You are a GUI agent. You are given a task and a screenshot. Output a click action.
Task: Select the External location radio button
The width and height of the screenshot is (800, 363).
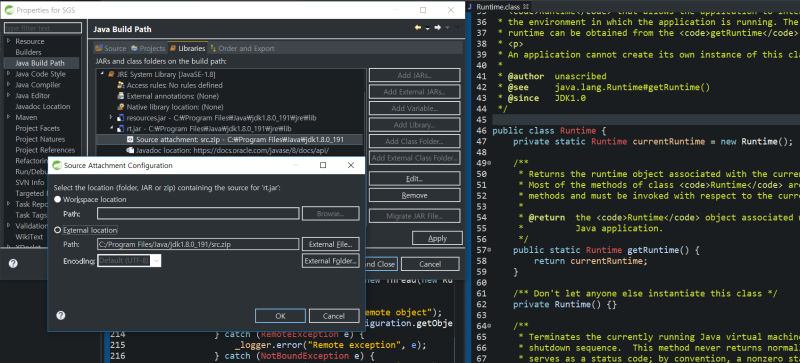[x=58, y=230]
